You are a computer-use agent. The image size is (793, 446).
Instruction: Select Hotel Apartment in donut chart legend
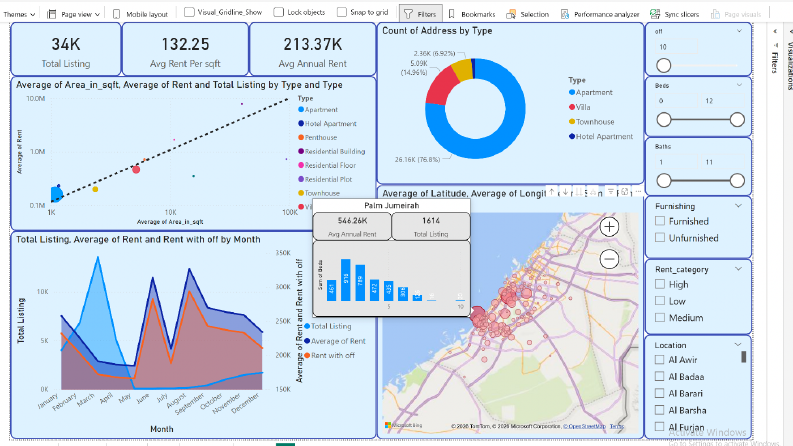(x=601, y=137)
